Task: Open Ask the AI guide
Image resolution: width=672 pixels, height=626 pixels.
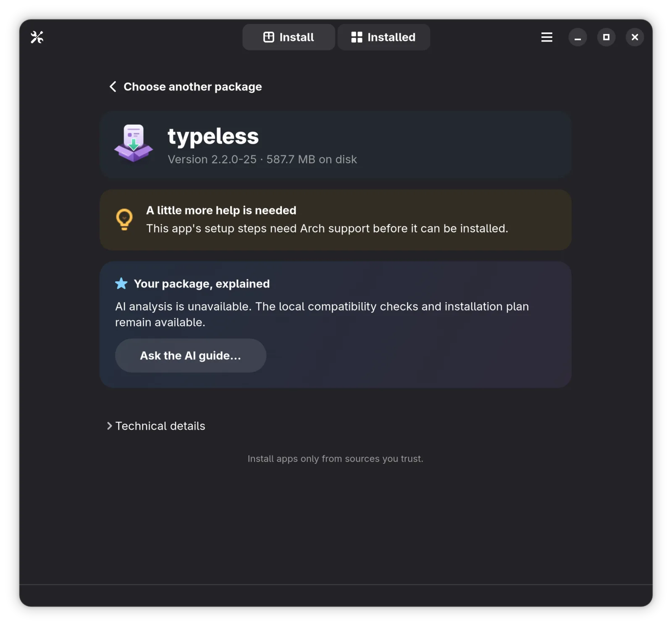Action: (191, 355)
